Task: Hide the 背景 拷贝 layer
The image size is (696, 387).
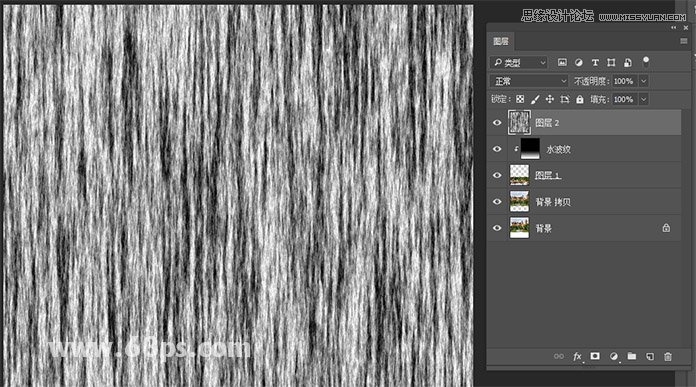Action: point(497,201)
